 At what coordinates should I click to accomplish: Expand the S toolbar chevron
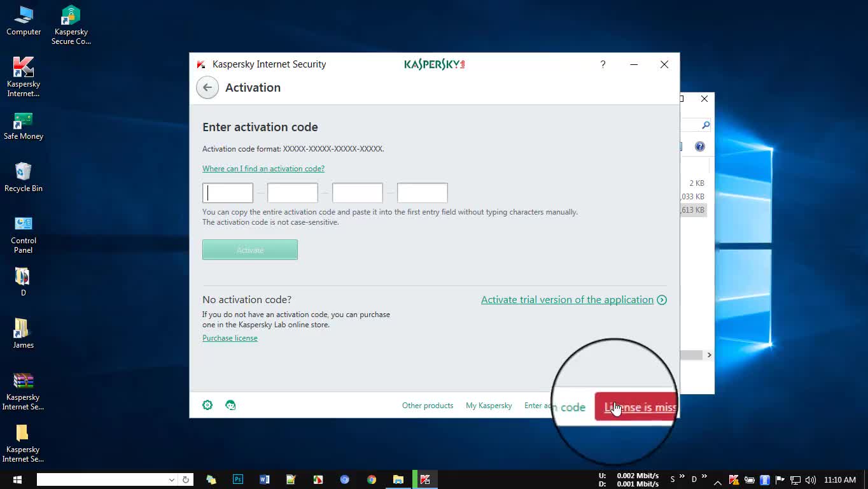682,477
